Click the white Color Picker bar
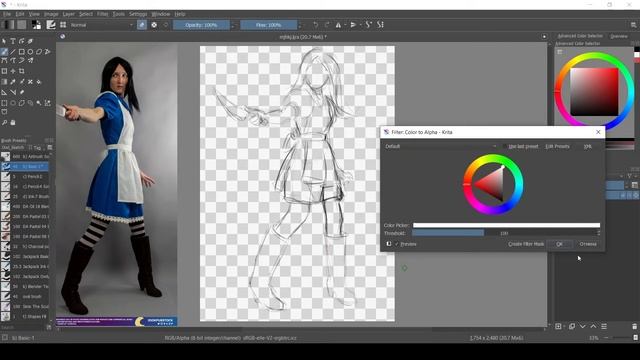This screenshot has height=360, width=640. (506, 225)
